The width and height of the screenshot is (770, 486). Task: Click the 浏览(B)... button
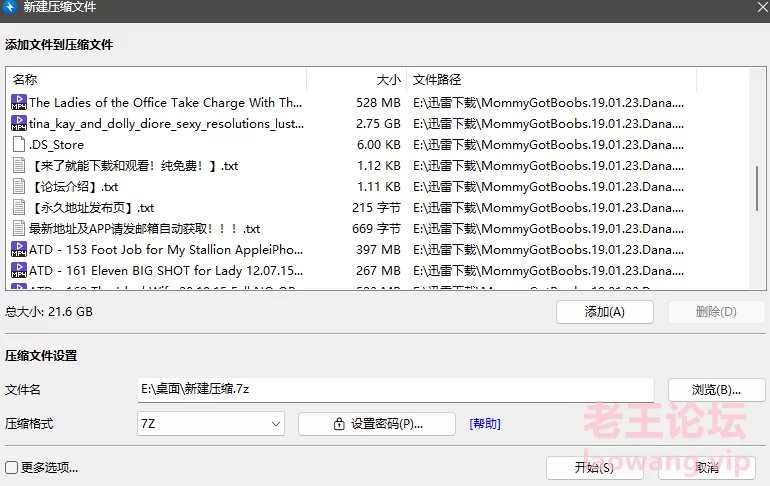click(716, 390)
